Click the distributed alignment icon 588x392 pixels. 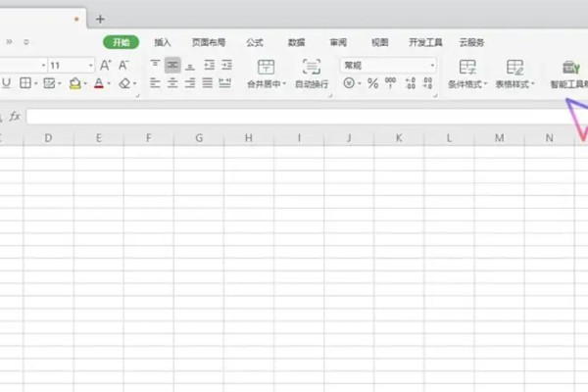click(x=225, y=83)
